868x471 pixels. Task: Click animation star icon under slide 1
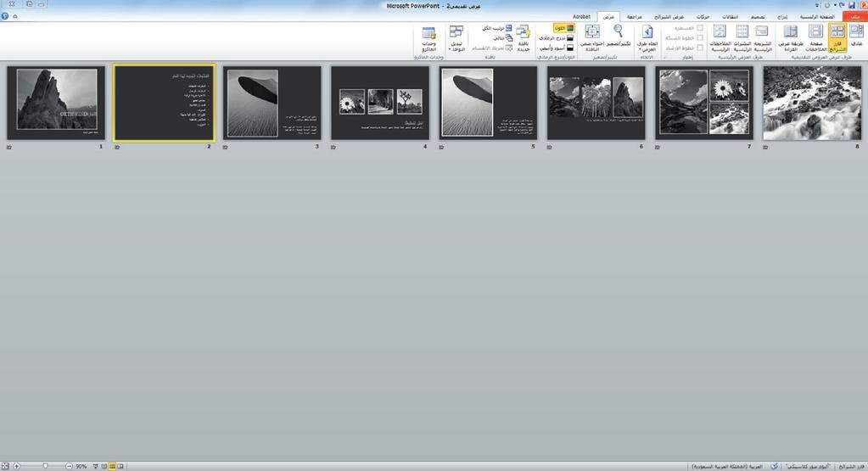(x=9, y=147)
